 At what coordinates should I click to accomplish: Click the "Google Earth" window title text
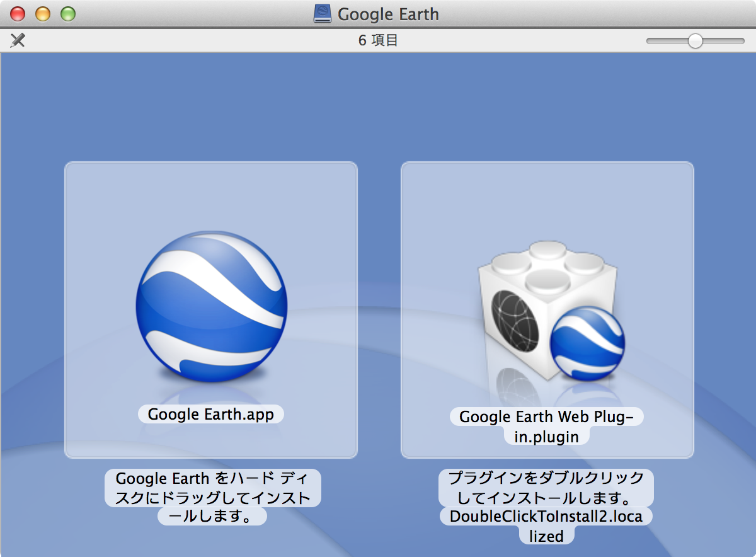click(388, 14)
